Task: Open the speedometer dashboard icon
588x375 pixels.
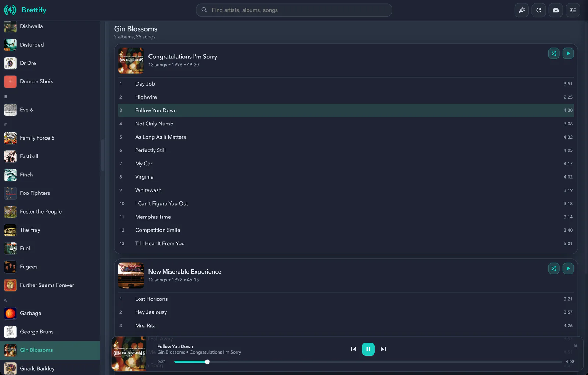Action: click(x=556, y=10)
